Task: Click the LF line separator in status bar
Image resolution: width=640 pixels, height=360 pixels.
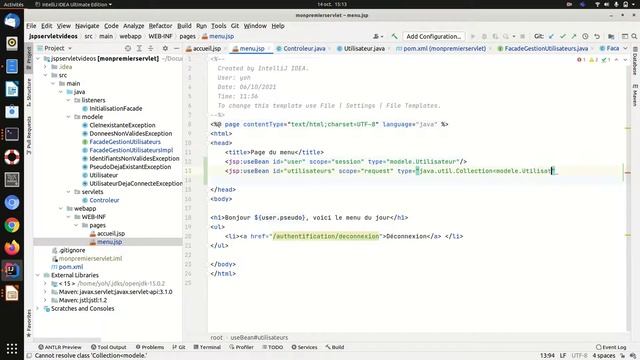Action: (563, 356)
